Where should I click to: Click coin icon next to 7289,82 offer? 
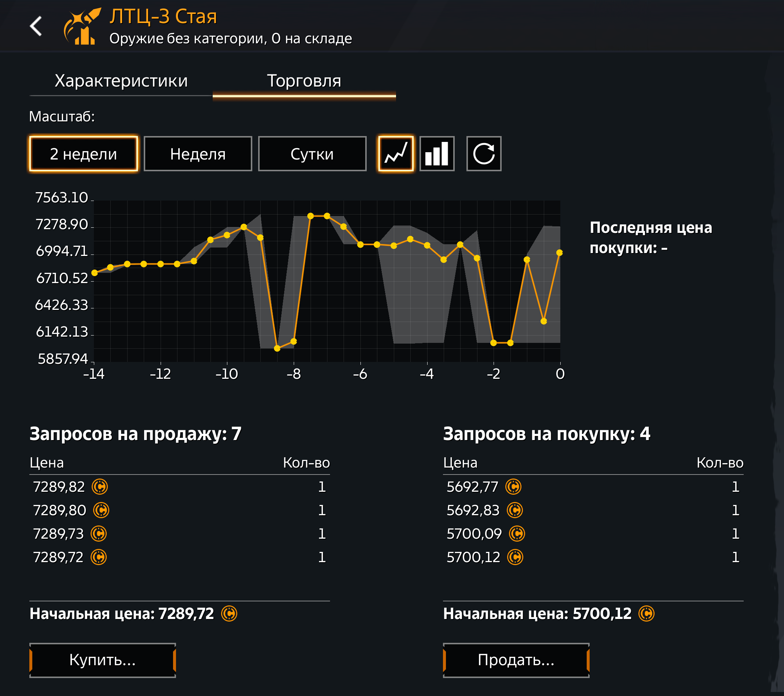pyautogui.click(x=100, y=487)
